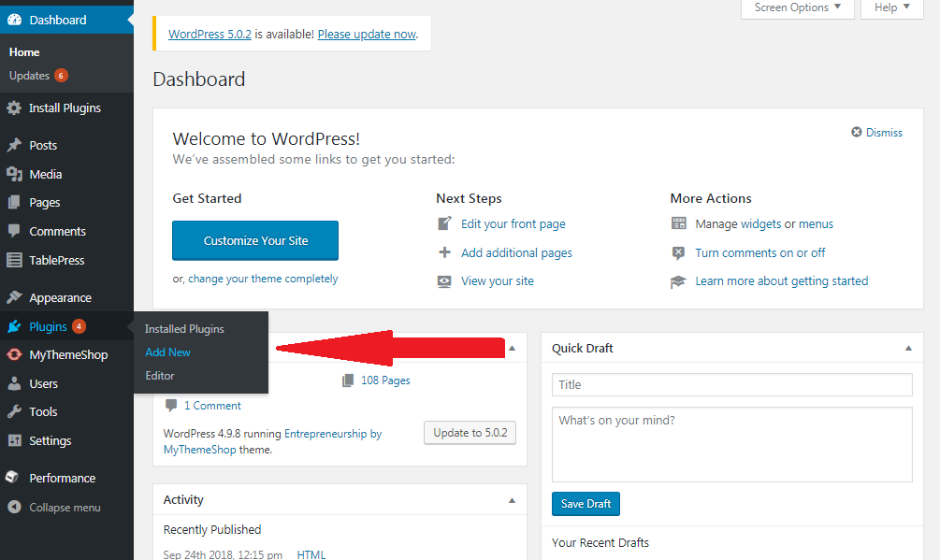Click the Plugins plug icon

pyautogui.click(x=14, y=326)
